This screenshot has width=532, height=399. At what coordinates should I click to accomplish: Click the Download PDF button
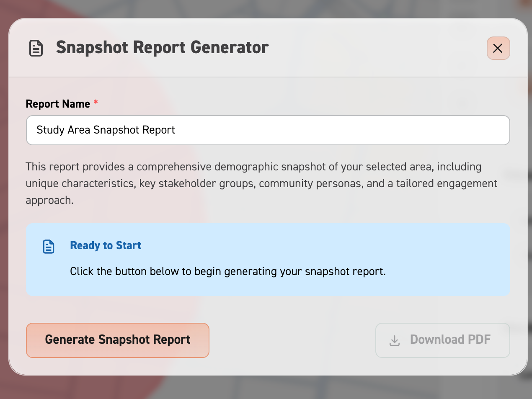[442, 340]
